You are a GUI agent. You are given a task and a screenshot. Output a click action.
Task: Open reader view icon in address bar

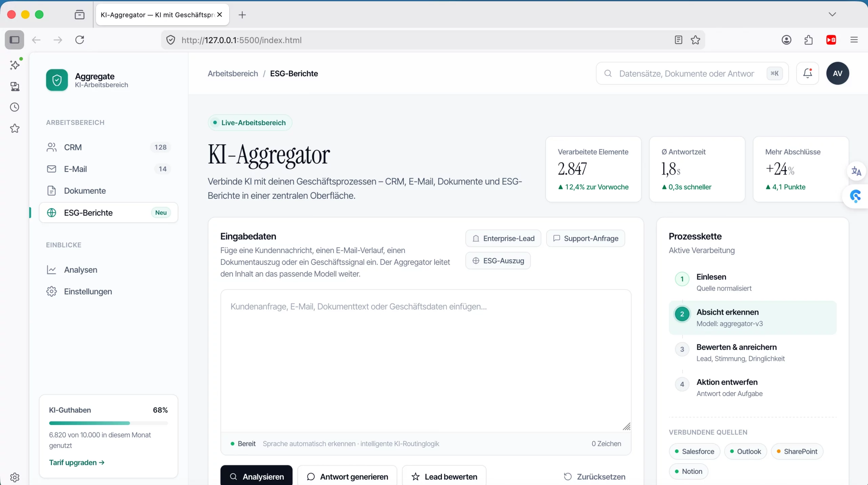(x=678, y=40)
